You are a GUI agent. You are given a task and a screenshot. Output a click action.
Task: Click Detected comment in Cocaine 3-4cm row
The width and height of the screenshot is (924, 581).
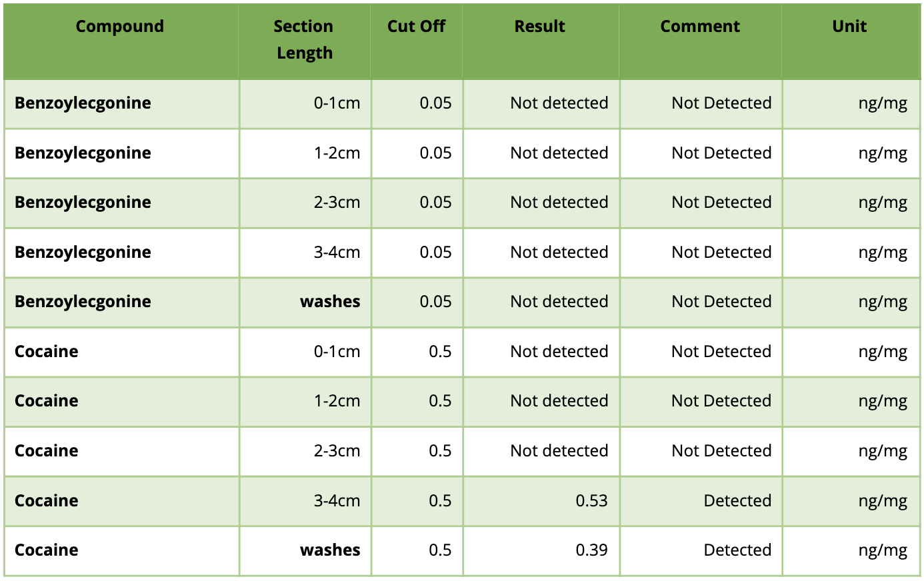coord(737,500)
